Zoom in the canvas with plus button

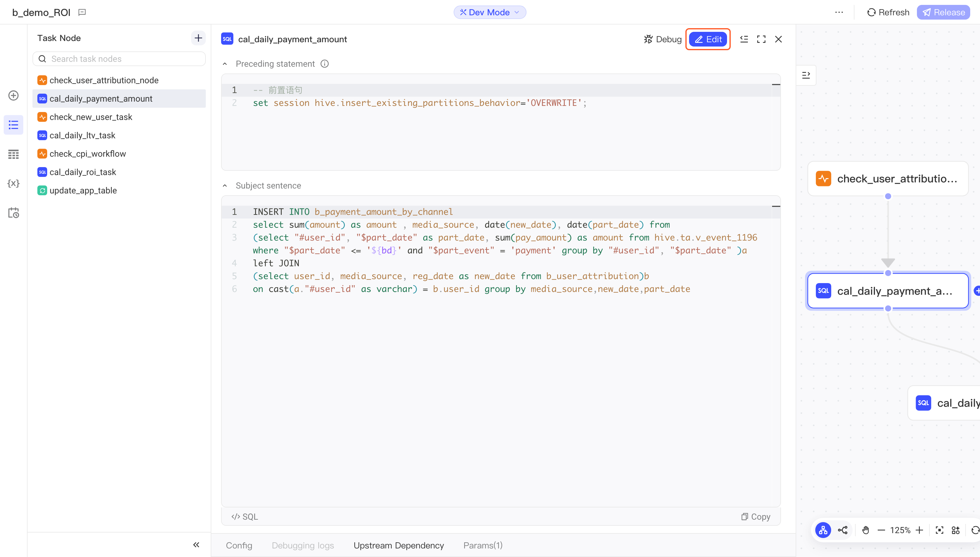(919, 530)
